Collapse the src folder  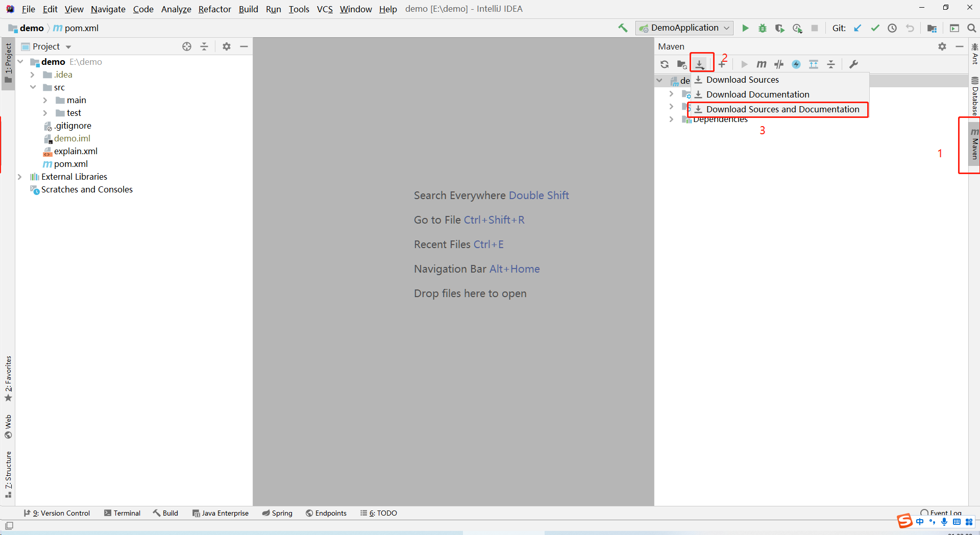[x=33, y=87]
